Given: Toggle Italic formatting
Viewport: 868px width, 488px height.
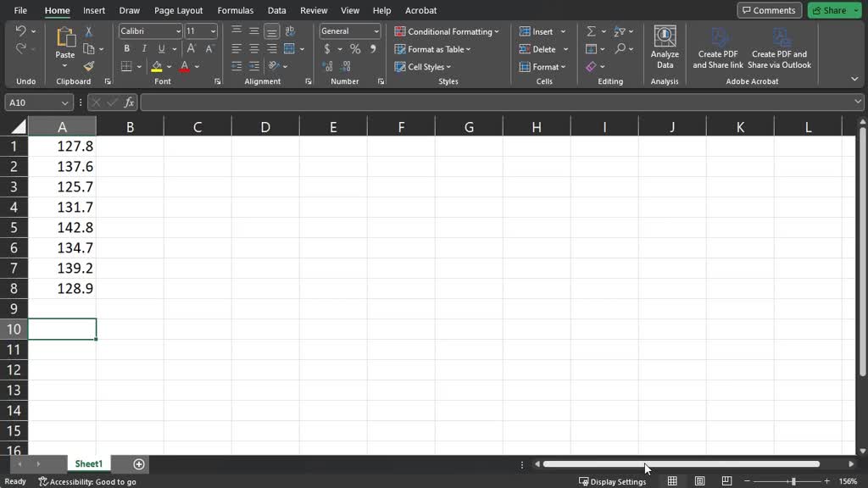Looking at the screenshot, I should (x=144, y=49).
